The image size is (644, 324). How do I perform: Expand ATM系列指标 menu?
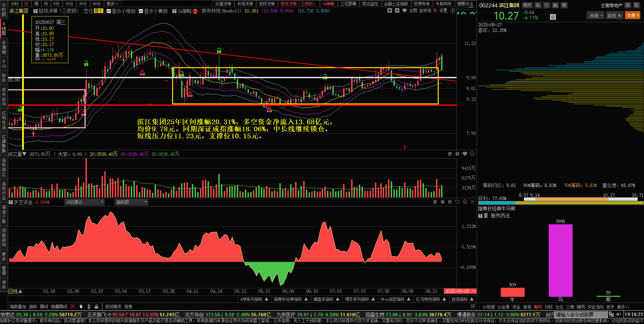(254, 299)
